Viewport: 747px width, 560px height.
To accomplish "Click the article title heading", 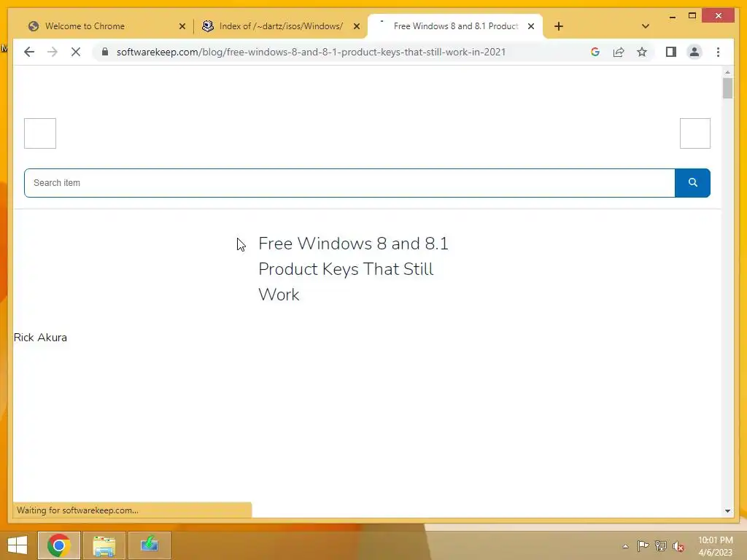I will tap(353, 268).
